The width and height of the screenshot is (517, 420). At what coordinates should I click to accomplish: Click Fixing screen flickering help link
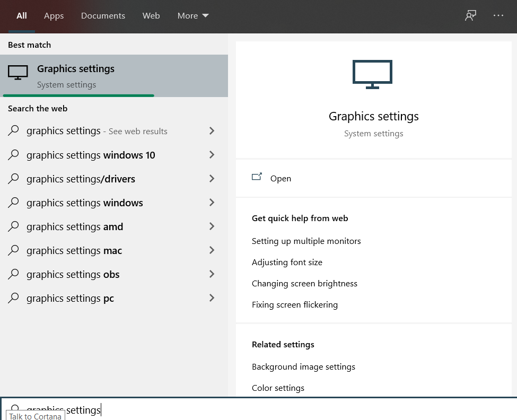tap(295, 305)
